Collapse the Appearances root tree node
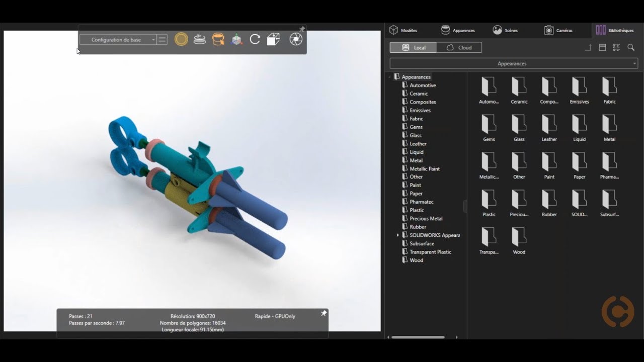The height and width of the screenshot is (362, 644). 390,77
